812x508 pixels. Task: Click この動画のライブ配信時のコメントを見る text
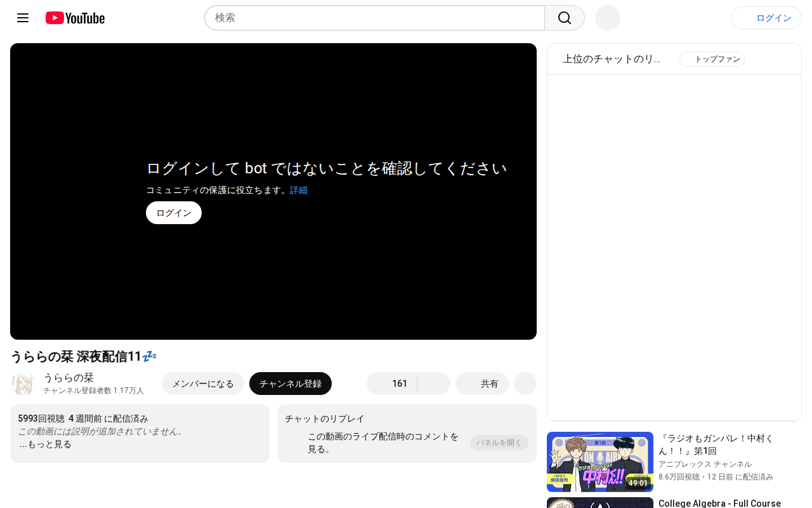383,443
